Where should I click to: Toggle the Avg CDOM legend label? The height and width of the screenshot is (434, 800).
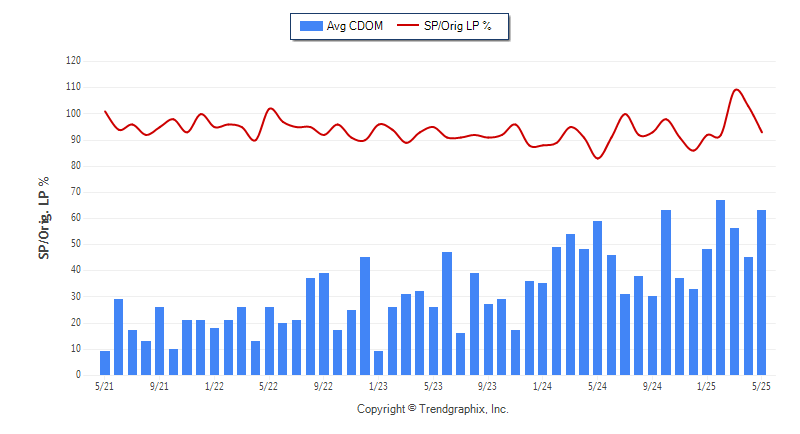(x=355, y=26)
